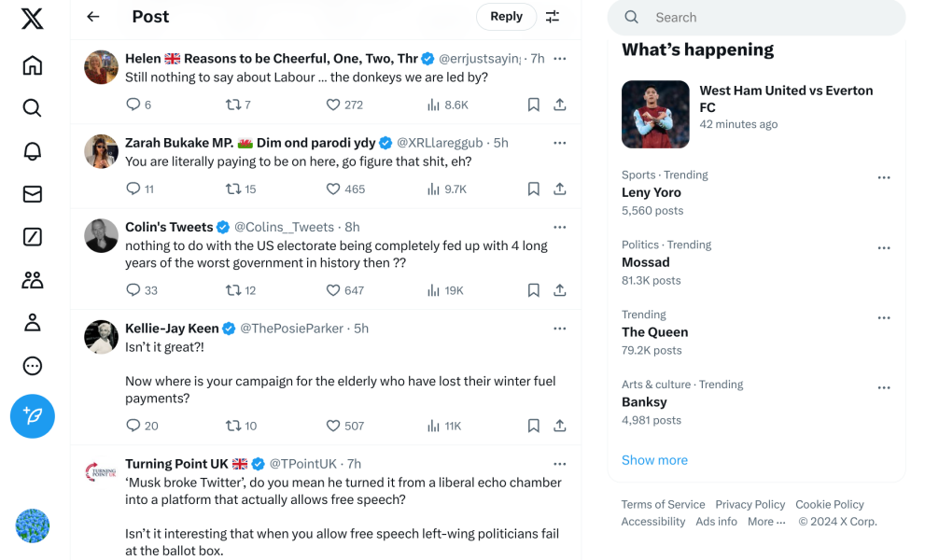Open the Communities sidebar icon
Image resolution: width=939 pixels, height=560 pixels.
click(x=32, y=279)
